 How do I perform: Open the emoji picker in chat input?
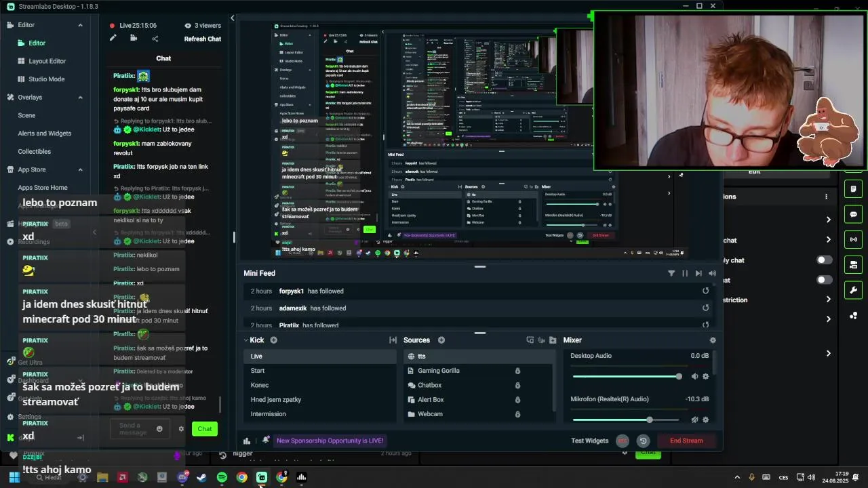click(x=159, y=428)
